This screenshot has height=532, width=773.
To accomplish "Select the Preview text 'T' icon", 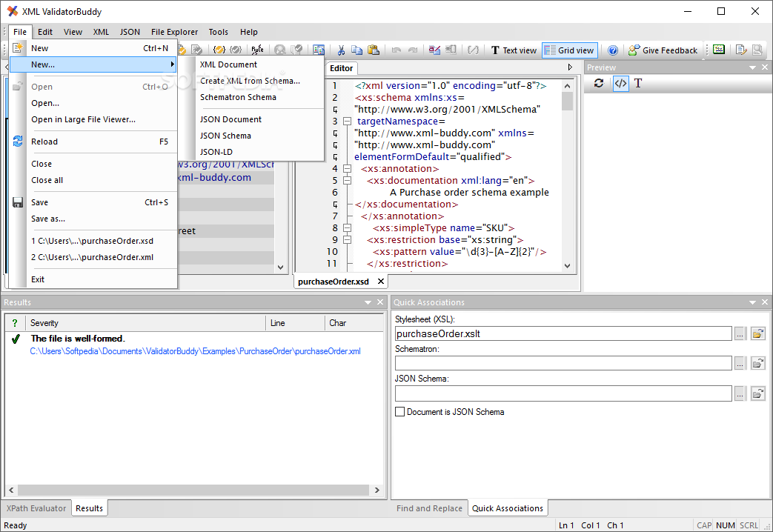I will point(638,83).
